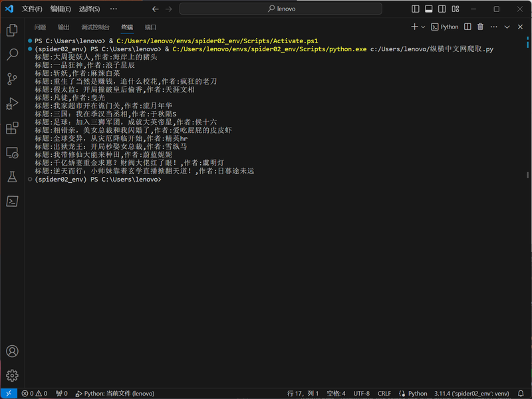Open Run and Debug view
The height and width of the screenshot is (399, 532).
pos(12,104)
